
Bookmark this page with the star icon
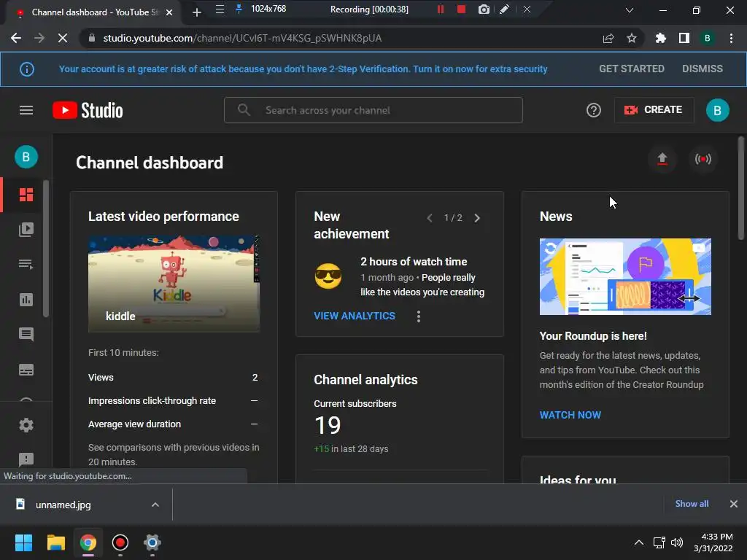coord(632,38)
